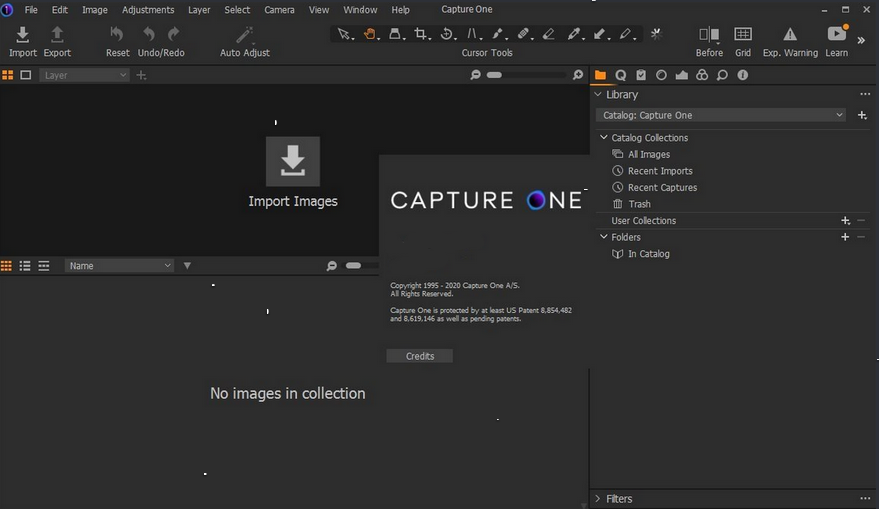This screenshot has width=879, height=509.
Task: Open the Quick tool tab Q icon
Action: [621, 75]
